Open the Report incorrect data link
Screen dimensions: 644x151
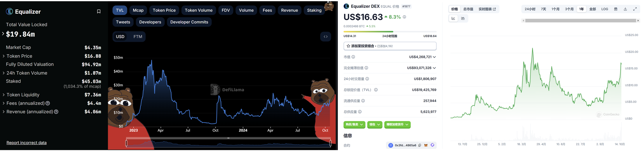point(27,143)
